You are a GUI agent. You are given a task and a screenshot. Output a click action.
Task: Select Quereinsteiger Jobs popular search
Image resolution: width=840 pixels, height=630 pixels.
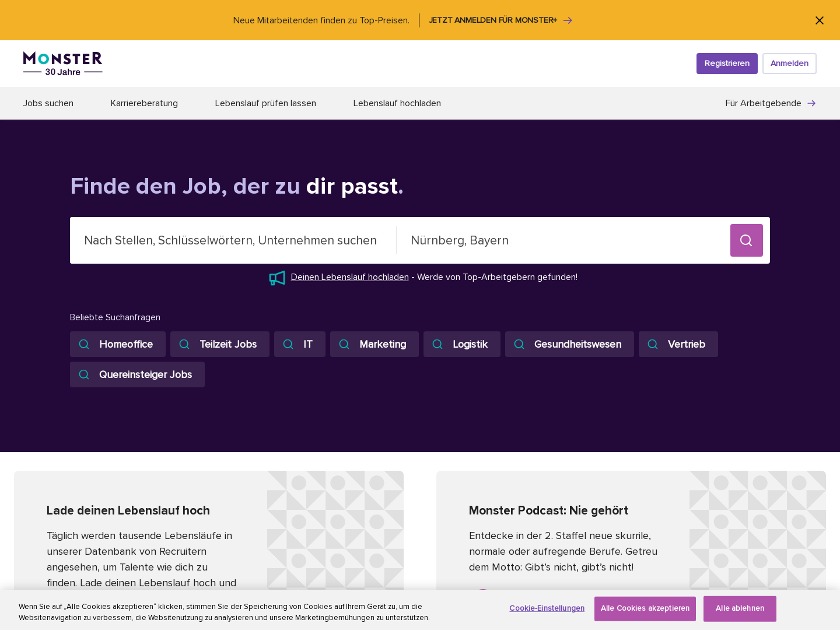[x=137, y=374]
